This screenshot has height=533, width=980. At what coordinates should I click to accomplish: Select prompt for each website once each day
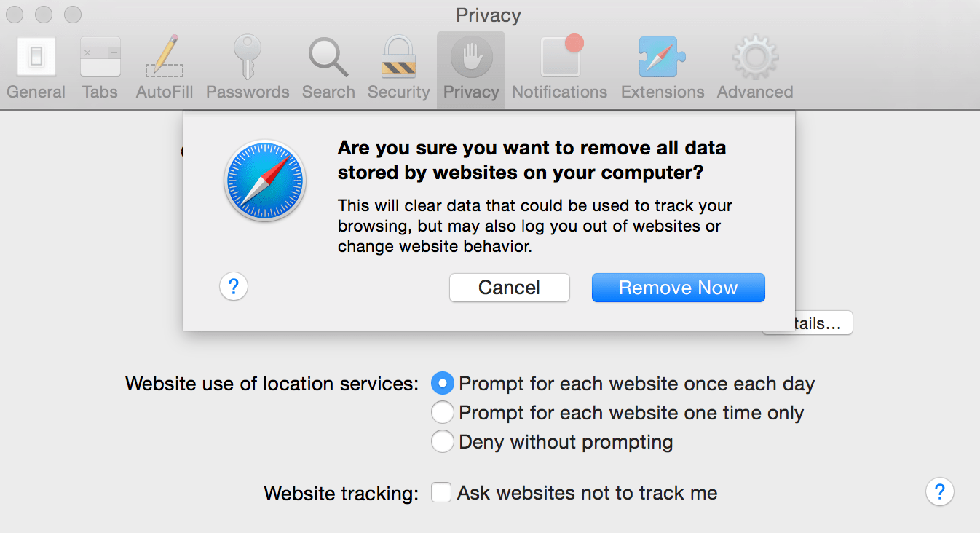click(442, 384)
